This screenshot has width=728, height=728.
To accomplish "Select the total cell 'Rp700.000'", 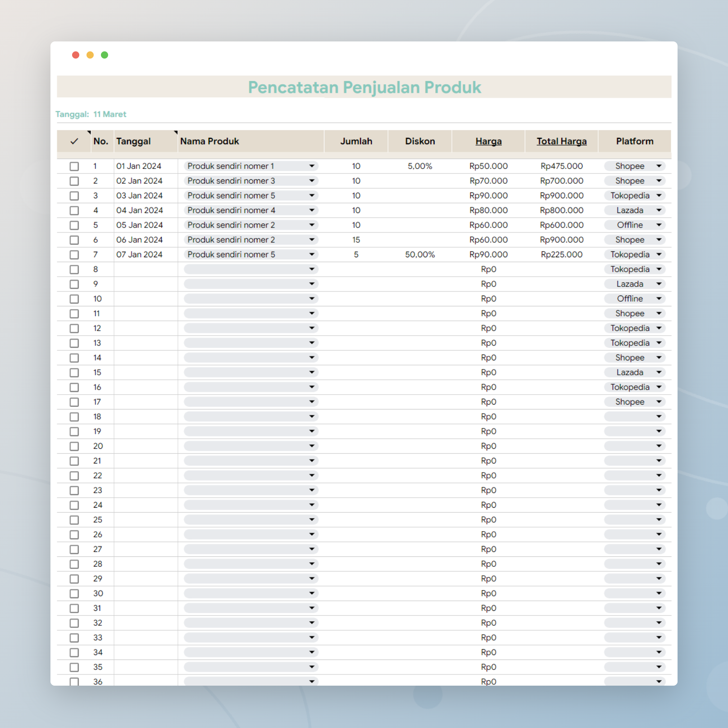I will pyautogui.click(x=562, y=181).
